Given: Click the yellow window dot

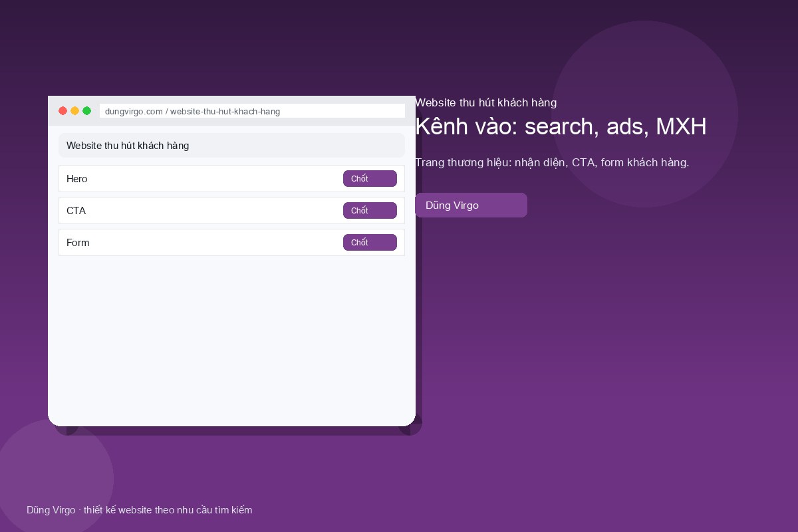Looking at the screenshot, I should 74,111.
